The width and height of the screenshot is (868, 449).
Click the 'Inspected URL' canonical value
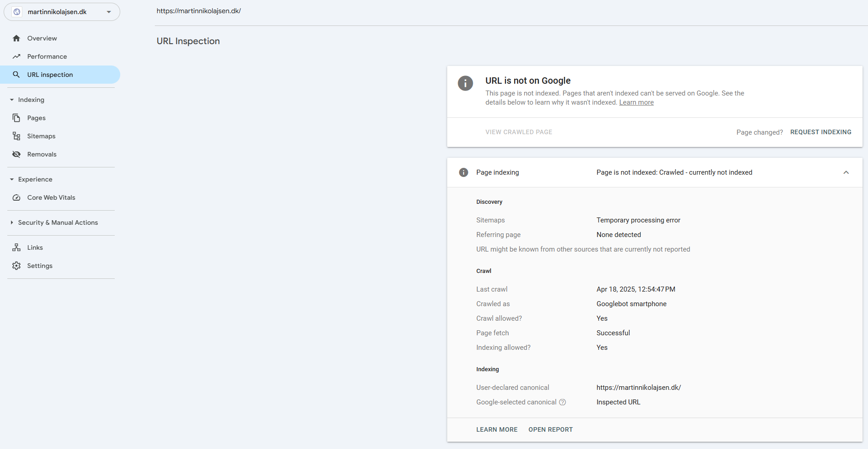(618, 402)
